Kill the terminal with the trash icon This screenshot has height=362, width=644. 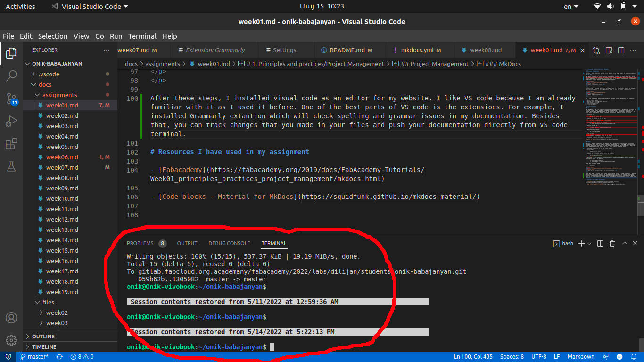pos(612,243)
